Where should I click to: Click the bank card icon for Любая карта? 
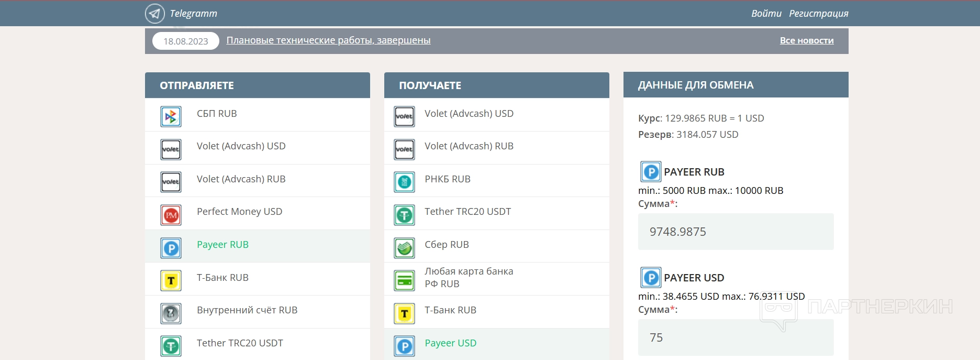click(x=404, y=281)
